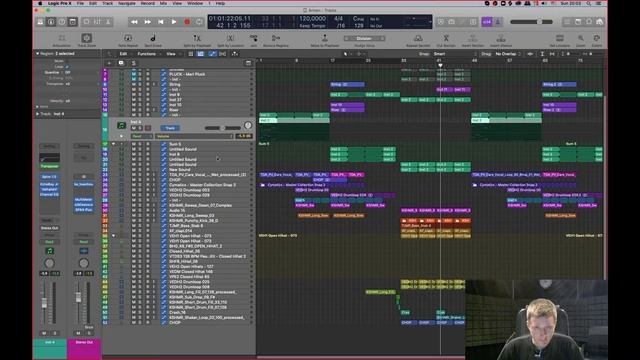640x360 pixels.
Task: Open the Inspector panel icon
Action: [x=51, y=22]
